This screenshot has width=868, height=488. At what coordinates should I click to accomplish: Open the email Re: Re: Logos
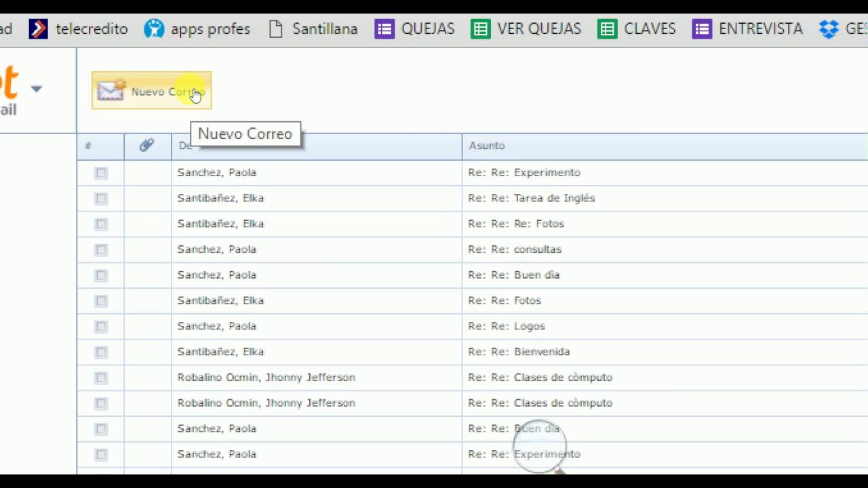pyautogui.click(x=507, y=326)
